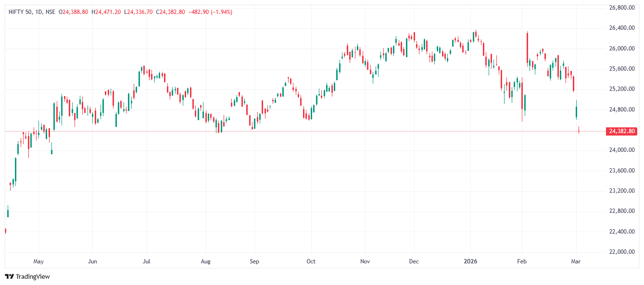Click the NIFTY 50 symbol title
The height and width of the screenshot is (285, 644).
21,12
